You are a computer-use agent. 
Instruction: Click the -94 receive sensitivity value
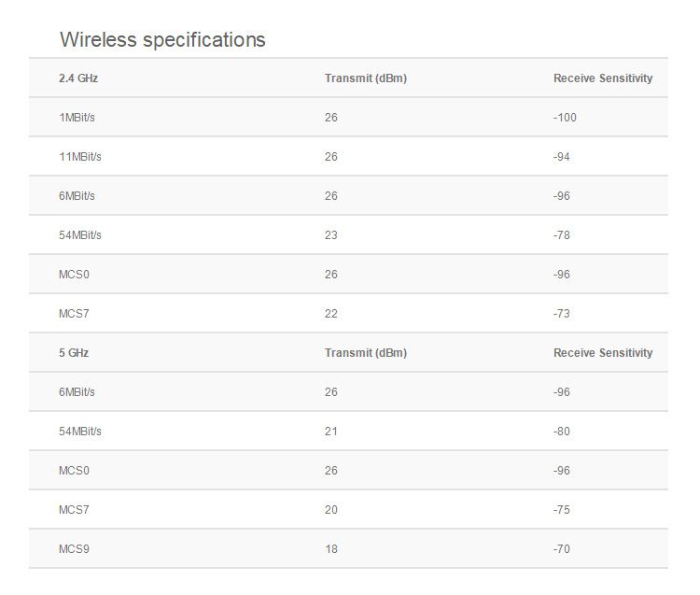(562, 157)
